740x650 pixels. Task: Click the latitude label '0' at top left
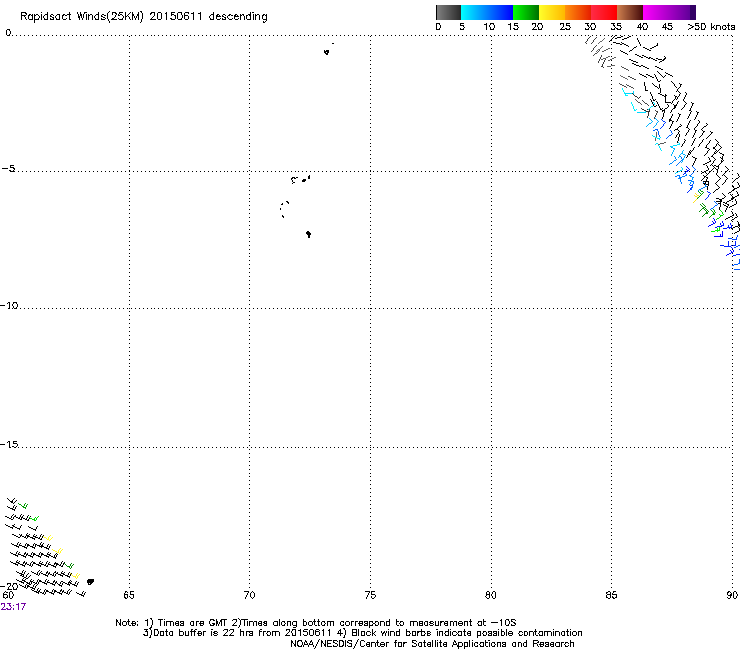point(8,33)
